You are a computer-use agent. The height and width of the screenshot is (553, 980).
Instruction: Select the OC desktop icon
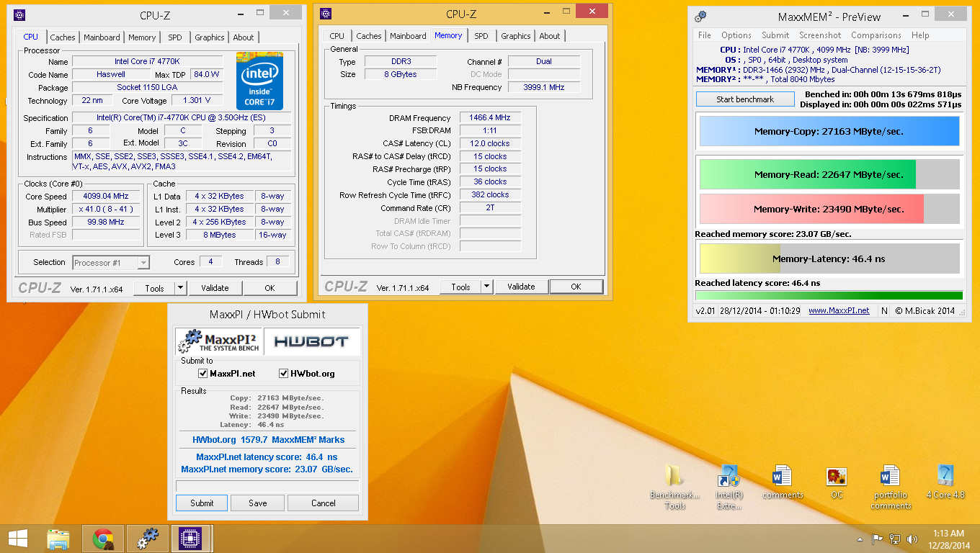pyautogui.click(x=837, y=482)
